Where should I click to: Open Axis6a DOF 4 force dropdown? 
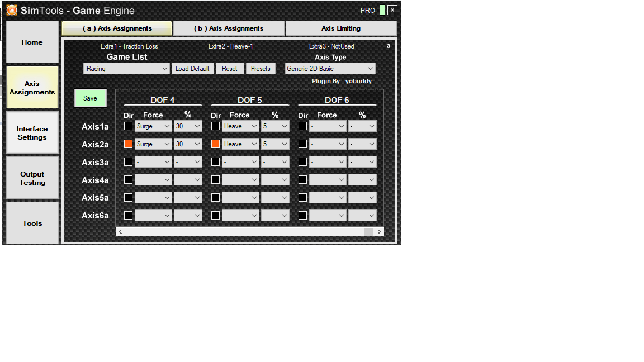(153, 215)
